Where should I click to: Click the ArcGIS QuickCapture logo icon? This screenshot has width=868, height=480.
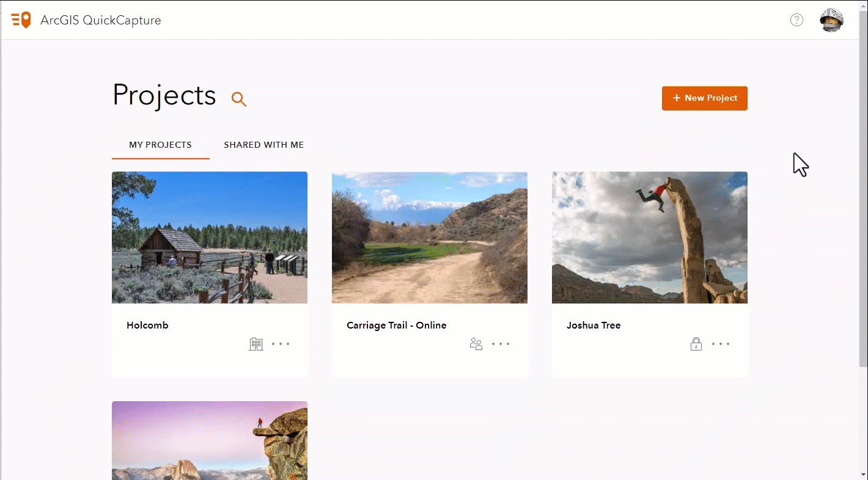pyautogui.click(x=21, y=20)
